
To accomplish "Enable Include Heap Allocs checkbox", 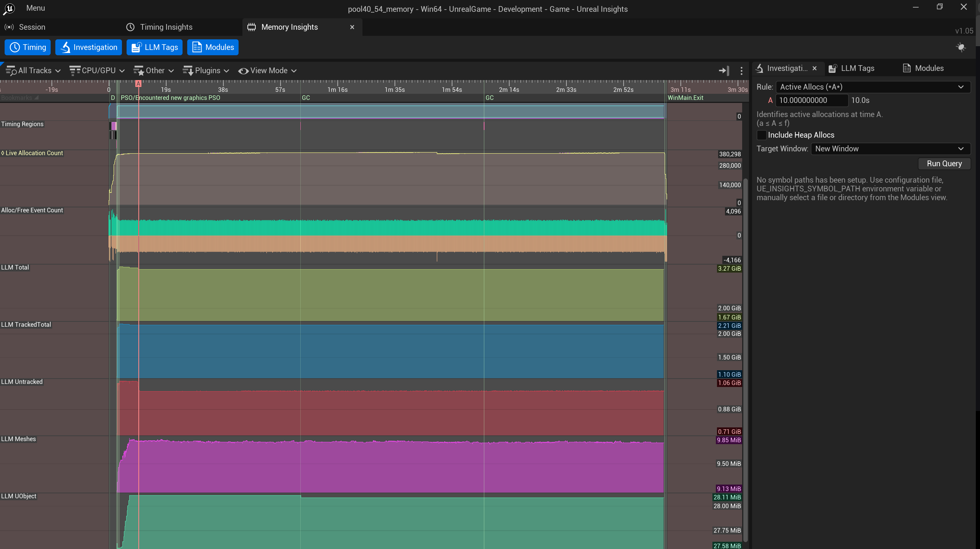I will [x=762, y=135].
